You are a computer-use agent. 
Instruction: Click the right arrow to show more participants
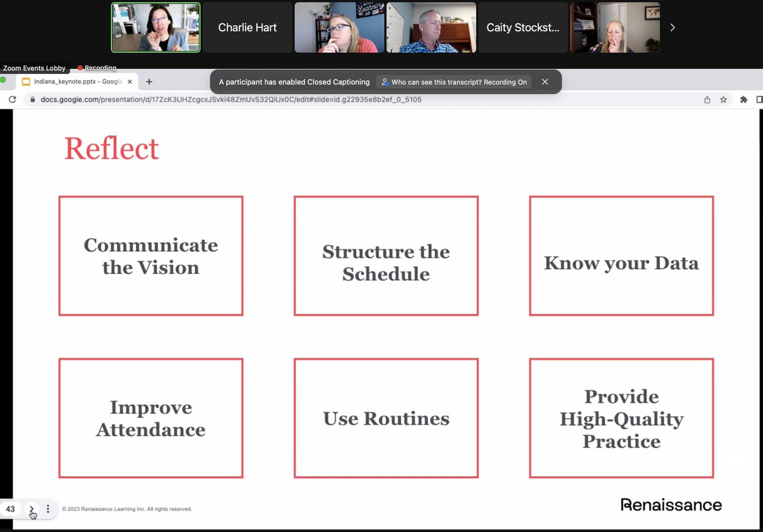coord(672,27)
